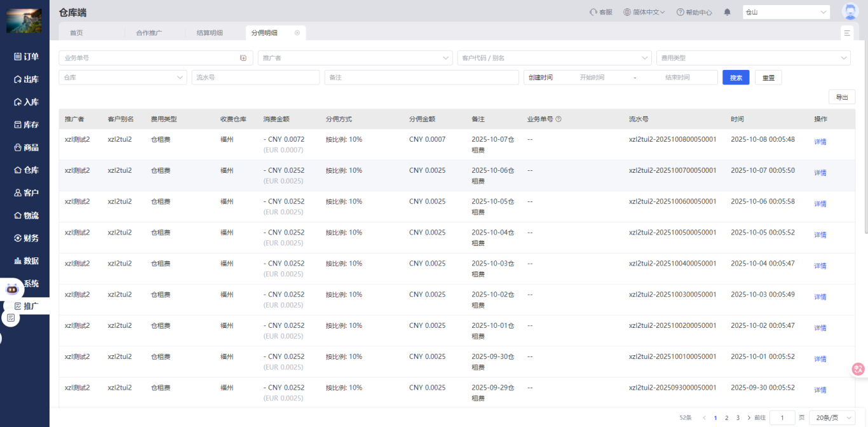The height and width of the screenshot is (427, 868).
Task: Click the 导出 export button
Action: 841,97
